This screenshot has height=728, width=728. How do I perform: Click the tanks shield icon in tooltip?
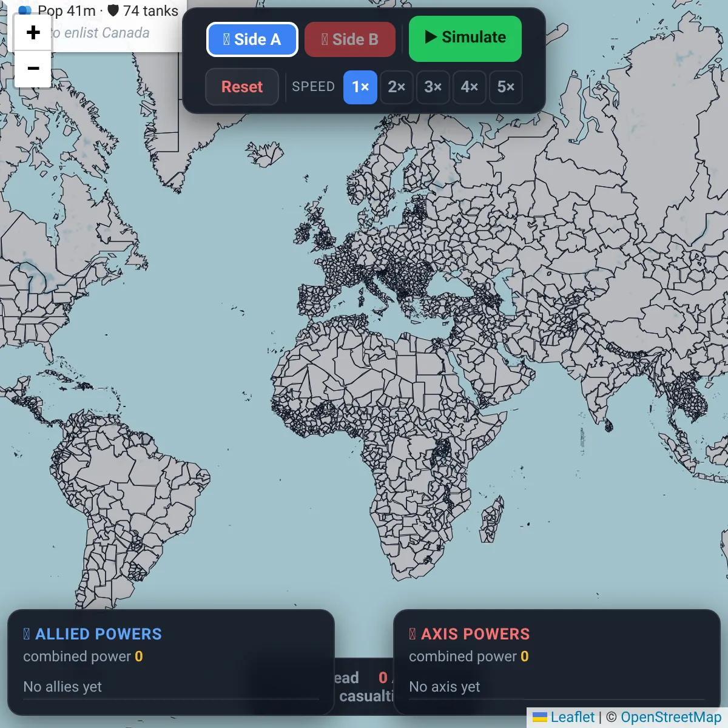[113, 10]
